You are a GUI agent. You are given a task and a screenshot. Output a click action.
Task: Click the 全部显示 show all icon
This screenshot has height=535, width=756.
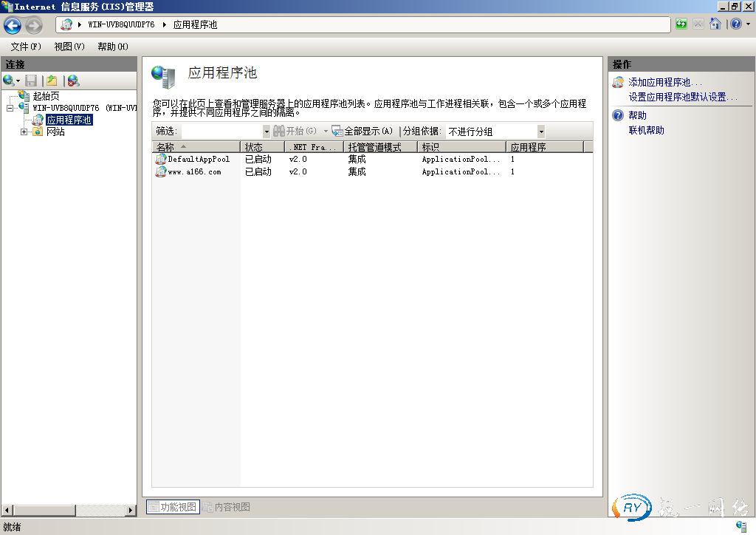(x=337, y=131)
